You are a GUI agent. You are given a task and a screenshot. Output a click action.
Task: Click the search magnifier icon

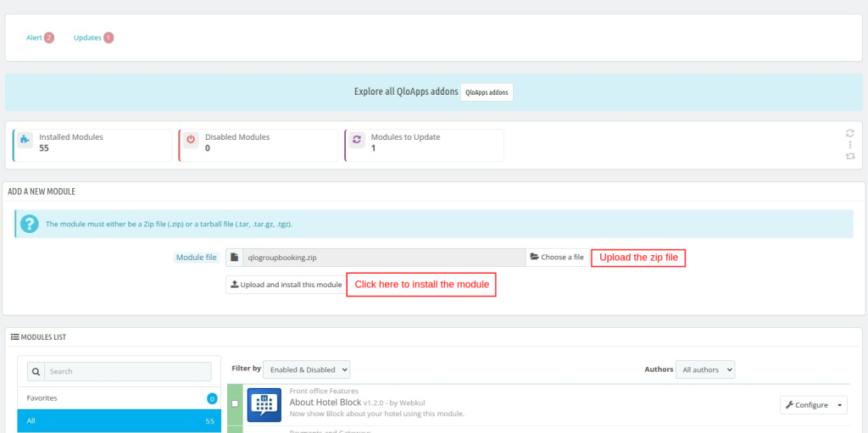point(36,371)
